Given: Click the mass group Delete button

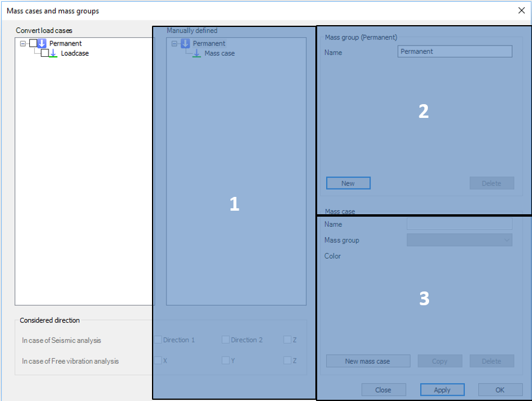Looking at the screenshot, I should [492, 183].
